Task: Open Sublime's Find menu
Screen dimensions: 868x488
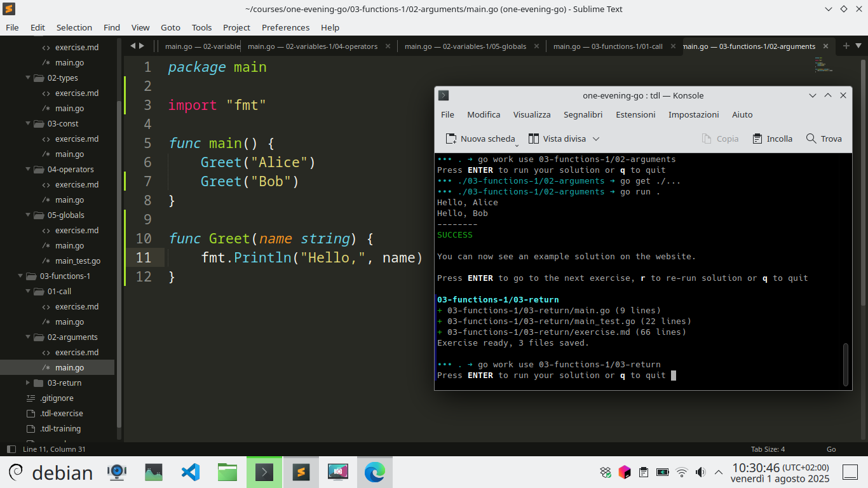Action: coord(112,27)
